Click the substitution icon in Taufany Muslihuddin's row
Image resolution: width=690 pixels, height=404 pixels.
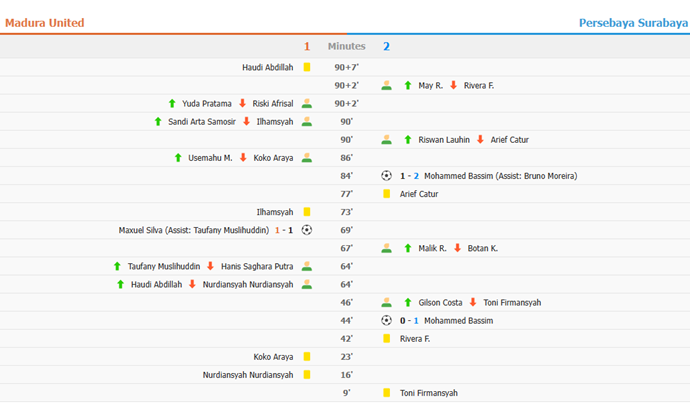coord(307,266)
